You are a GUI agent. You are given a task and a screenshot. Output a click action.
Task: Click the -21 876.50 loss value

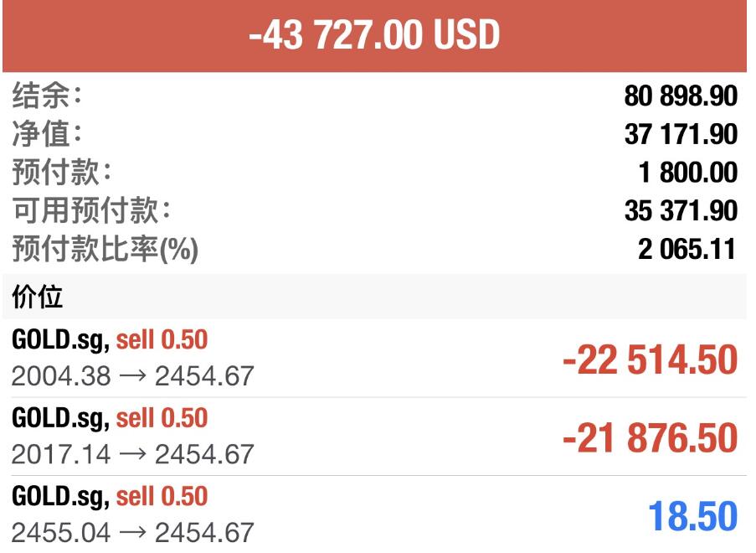(650, 438)
